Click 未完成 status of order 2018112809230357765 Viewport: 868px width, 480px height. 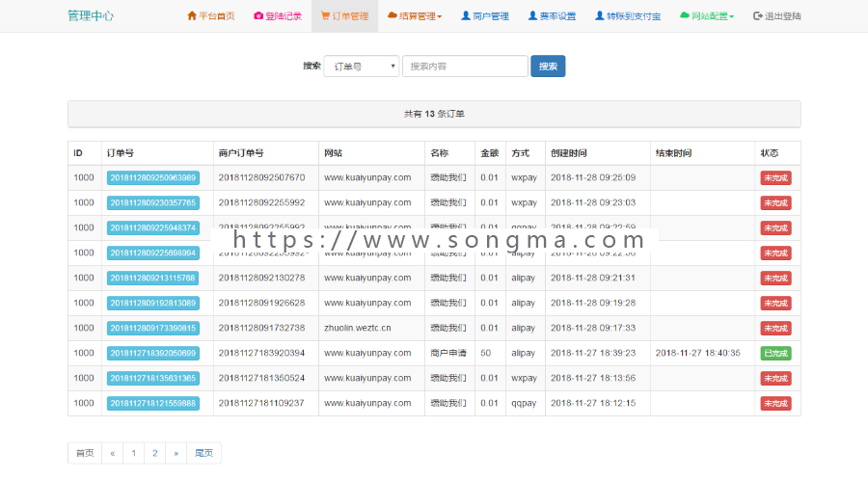[x=775, y=203]
